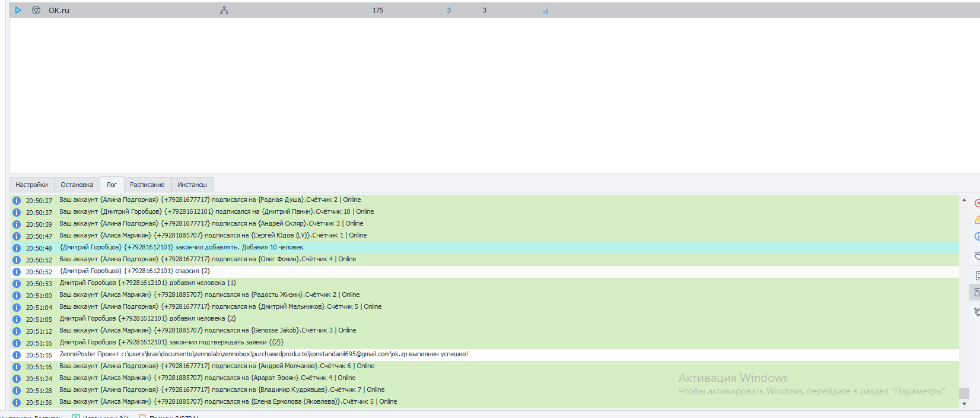Switch to the Инстансы tab
Screen dimensions: 980x418
click(x=192, y=185)
